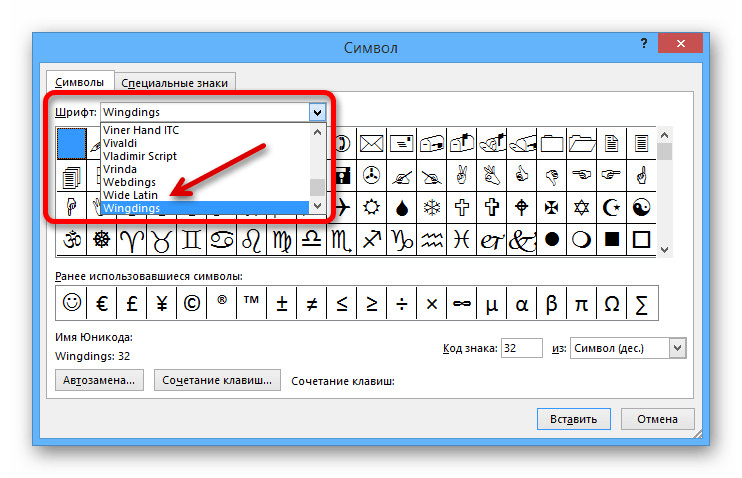Select the water droplet symbol
Screen dimensions: 742x478
pos(402,207)
